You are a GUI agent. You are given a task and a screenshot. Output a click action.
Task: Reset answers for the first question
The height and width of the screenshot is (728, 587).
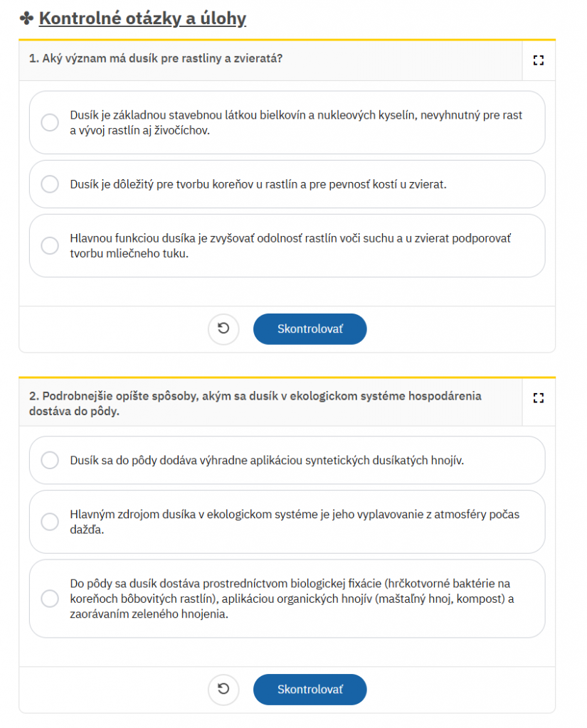pos(223,329)
